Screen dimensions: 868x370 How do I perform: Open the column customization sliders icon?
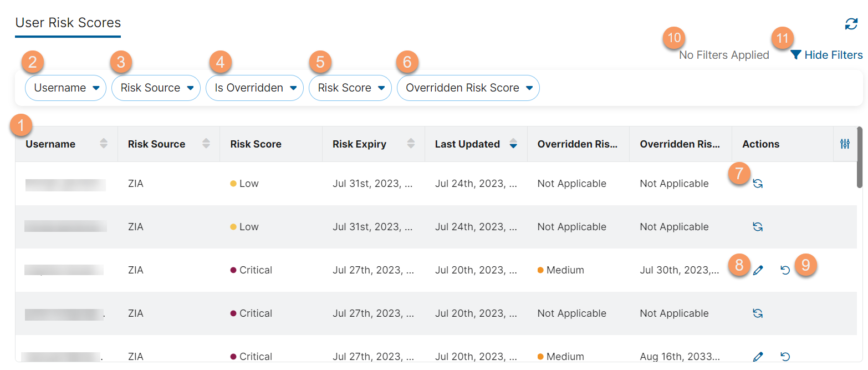(x=845, y=144)
